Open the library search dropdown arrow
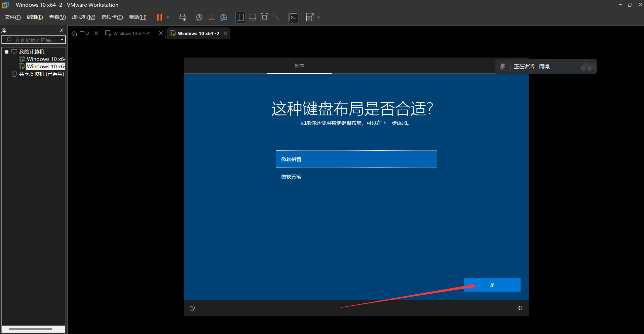Image resolution: width=644 pixels, height=334 pixels. (x=62, y=40)
